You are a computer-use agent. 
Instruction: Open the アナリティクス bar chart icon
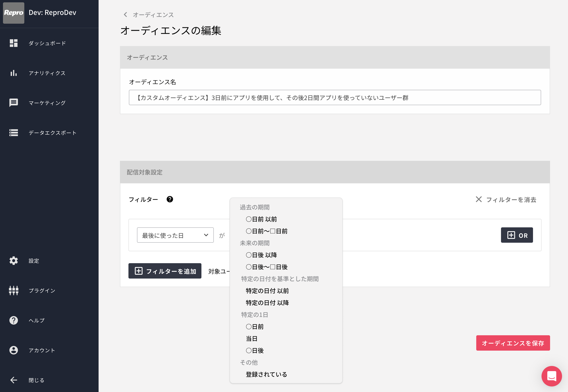[x=13, y=73]
